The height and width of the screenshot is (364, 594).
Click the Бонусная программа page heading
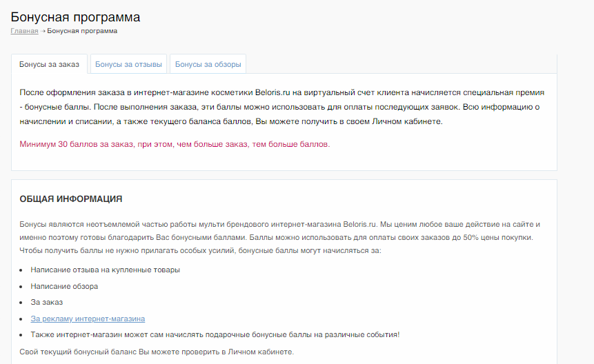coord(75,17)
